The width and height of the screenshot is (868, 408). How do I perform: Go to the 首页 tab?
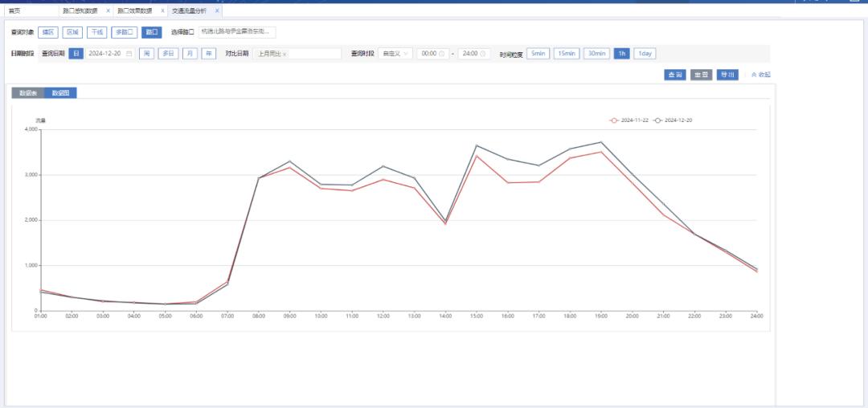tap(14, 11)
